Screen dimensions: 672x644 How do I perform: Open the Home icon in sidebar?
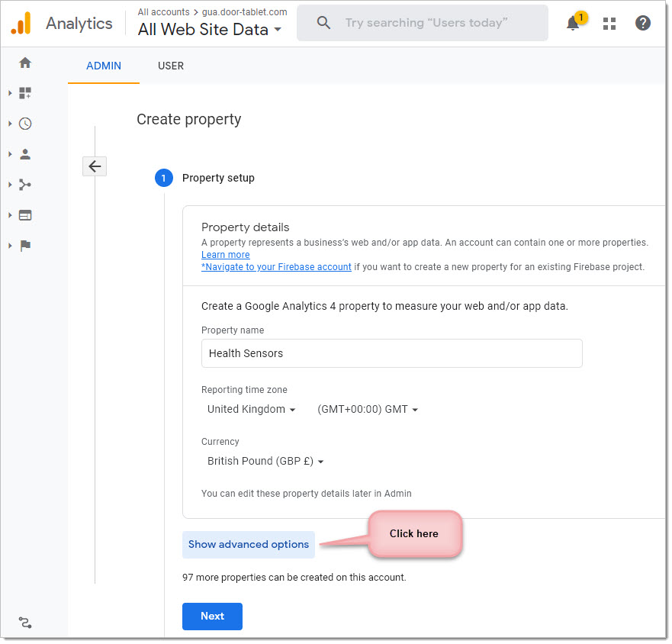click(x=25, y=63)
